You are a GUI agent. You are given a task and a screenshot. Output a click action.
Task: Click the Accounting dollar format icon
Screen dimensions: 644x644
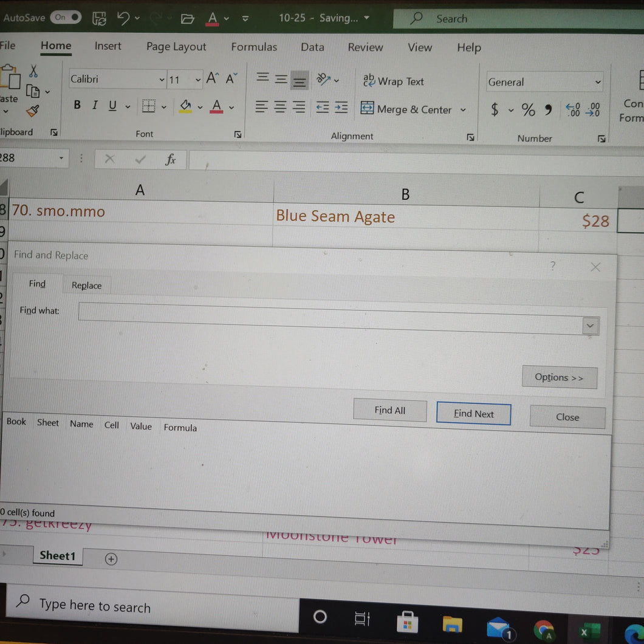click(x=495, y=109)
